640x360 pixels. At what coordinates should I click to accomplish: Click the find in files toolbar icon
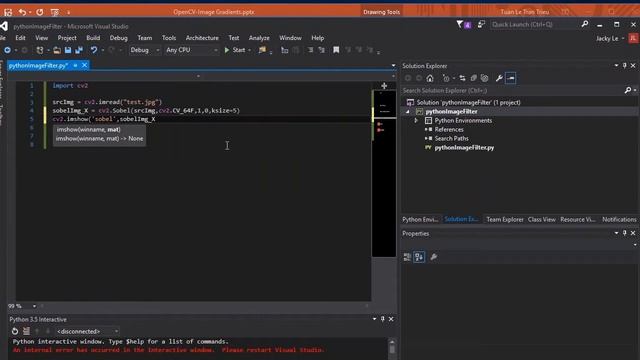point(262,50)
